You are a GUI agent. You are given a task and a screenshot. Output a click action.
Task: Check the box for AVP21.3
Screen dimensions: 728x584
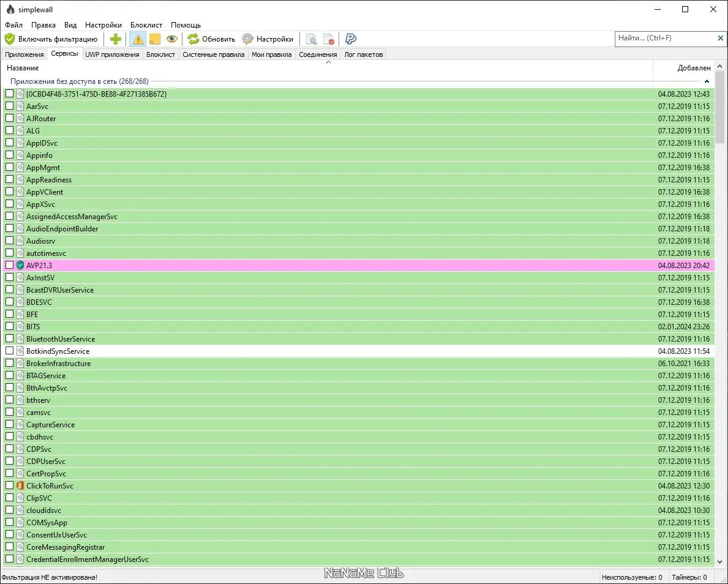click(x=9, y=265)
